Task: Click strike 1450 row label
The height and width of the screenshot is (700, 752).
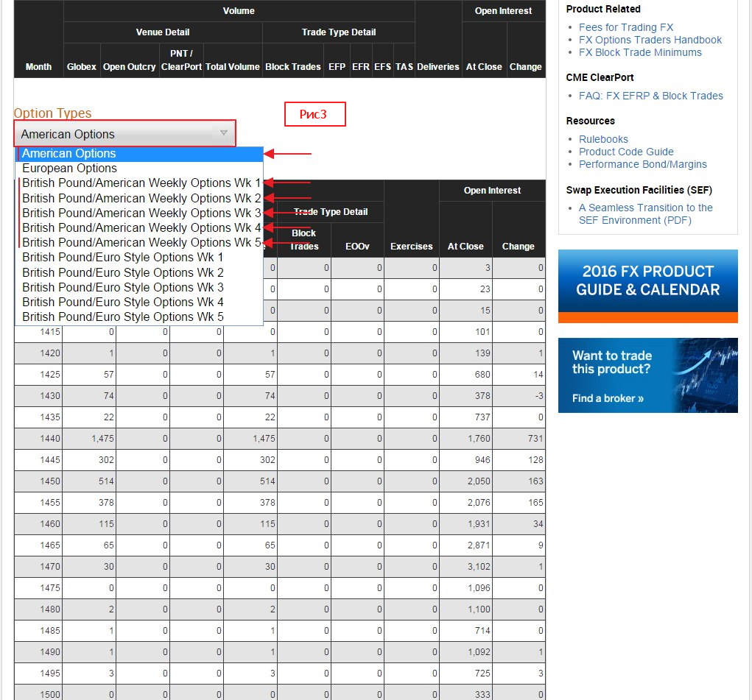Action: point(50,481)
